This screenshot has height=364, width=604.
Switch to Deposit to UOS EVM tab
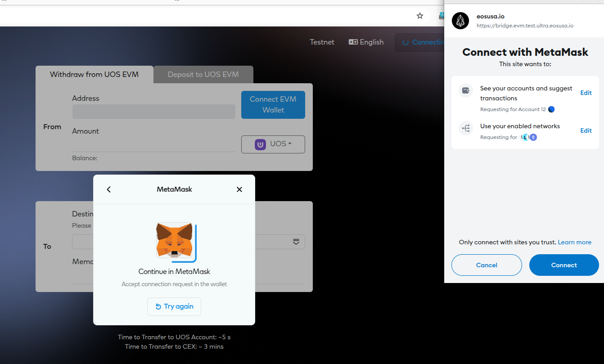coord(203,74)
